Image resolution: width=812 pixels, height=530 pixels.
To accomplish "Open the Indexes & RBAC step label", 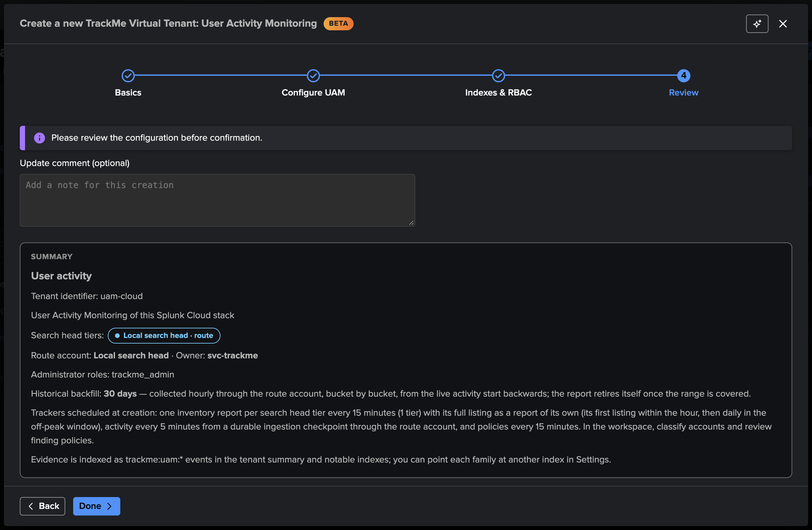I will point(498,93).
